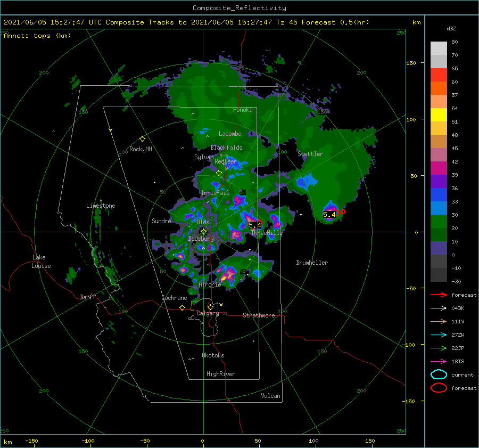479x448 pixels.
Task: Click the magenta 18TS arrow in legend
Action: (x=439, y=362)
